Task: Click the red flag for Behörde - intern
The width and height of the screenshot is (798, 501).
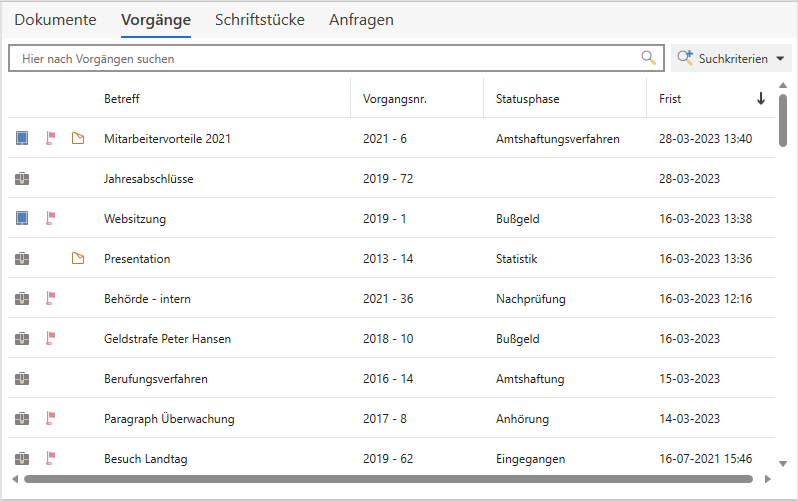Action: 50,298
